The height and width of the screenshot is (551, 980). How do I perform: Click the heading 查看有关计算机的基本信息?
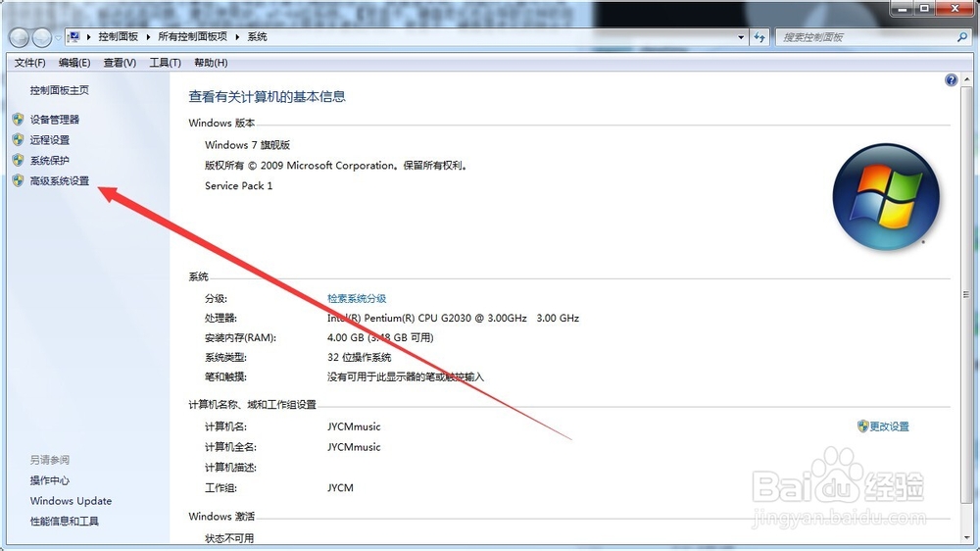[267, 96]
